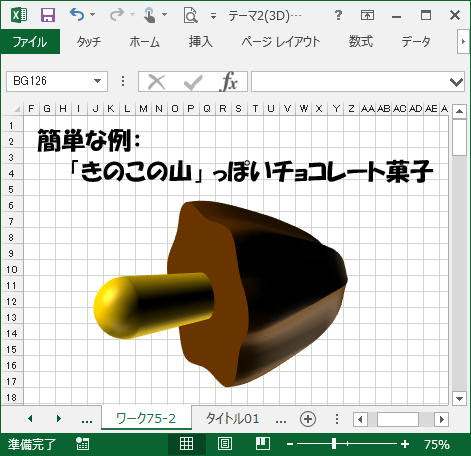The height and width of the screenshot is (456, 471).
Task: Open Print Preview icon in quick access
Action: (190, 15)
